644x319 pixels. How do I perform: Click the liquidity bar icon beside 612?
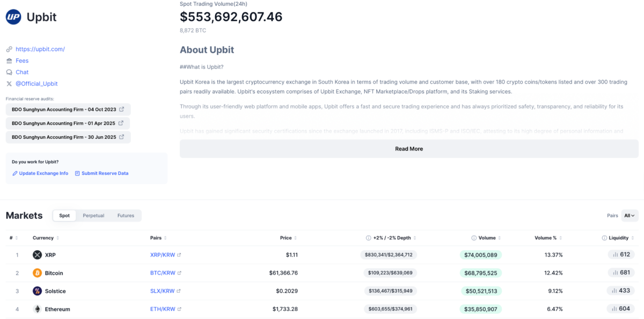coord(615,255)
